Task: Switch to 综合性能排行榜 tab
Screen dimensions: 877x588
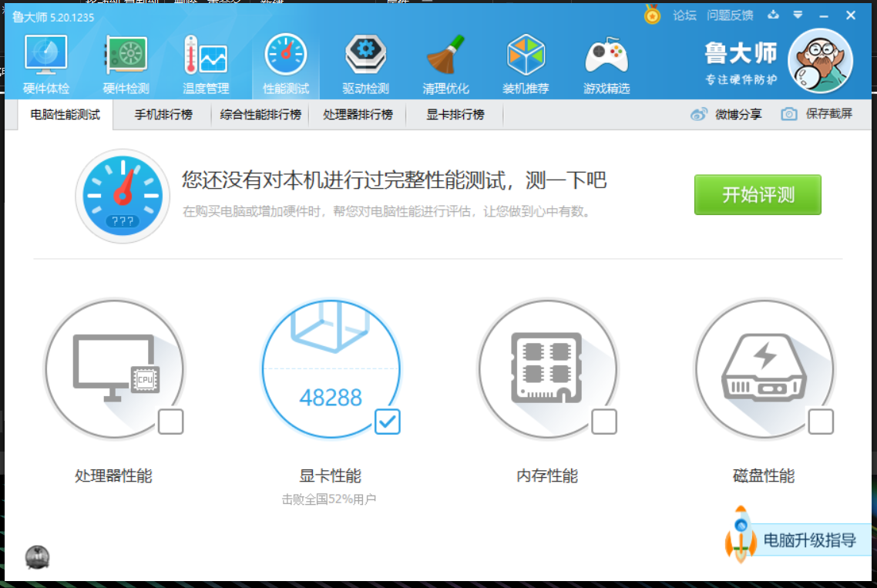Action: coord(260,115)
